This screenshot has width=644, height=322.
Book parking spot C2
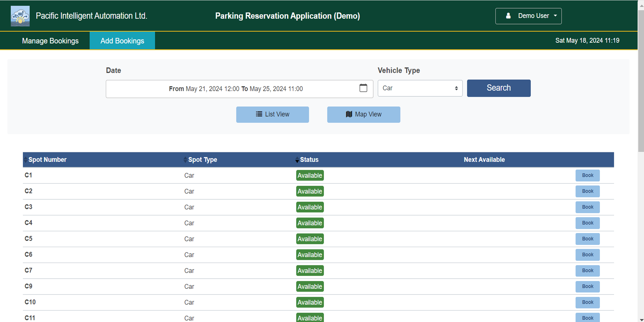pyautogui.click(x=587, y=191)
